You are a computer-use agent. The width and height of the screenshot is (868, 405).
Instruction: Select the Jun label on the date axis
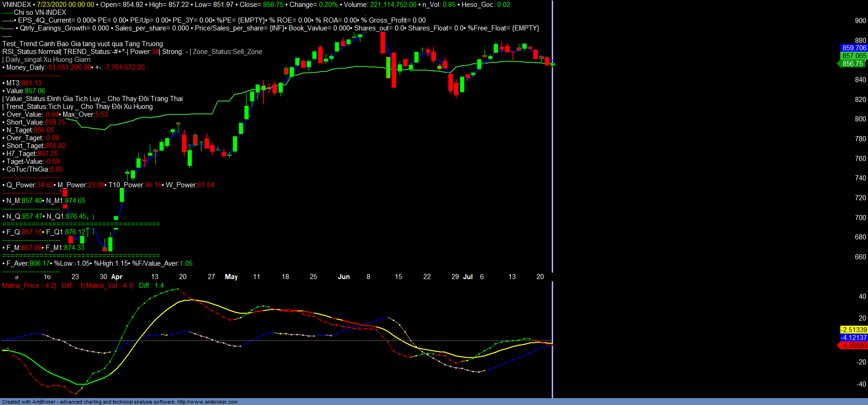(344, 277)
